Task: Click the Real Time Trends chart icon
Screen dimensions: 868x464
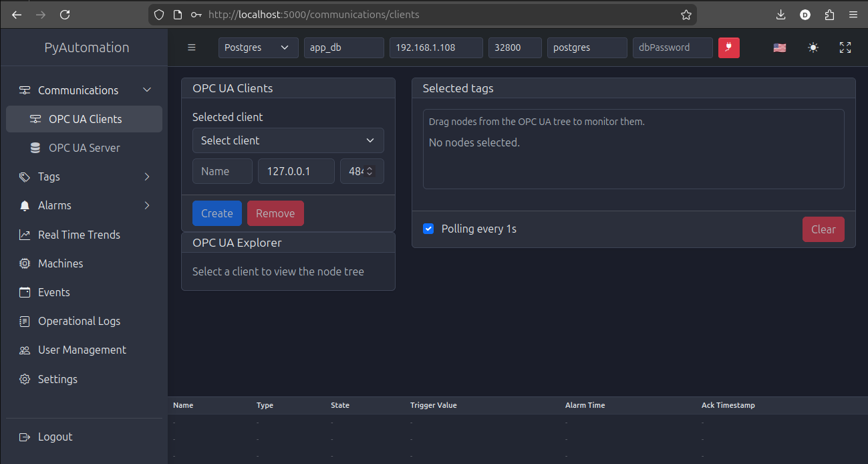Action: (x=25, y=235)
